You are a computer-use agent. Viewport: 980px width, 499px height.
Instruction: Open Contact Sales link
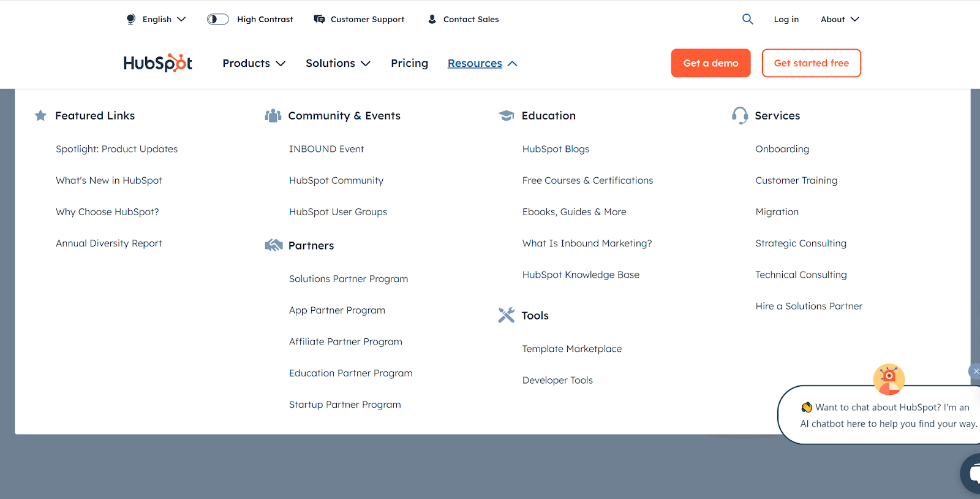tap(471, 19)
